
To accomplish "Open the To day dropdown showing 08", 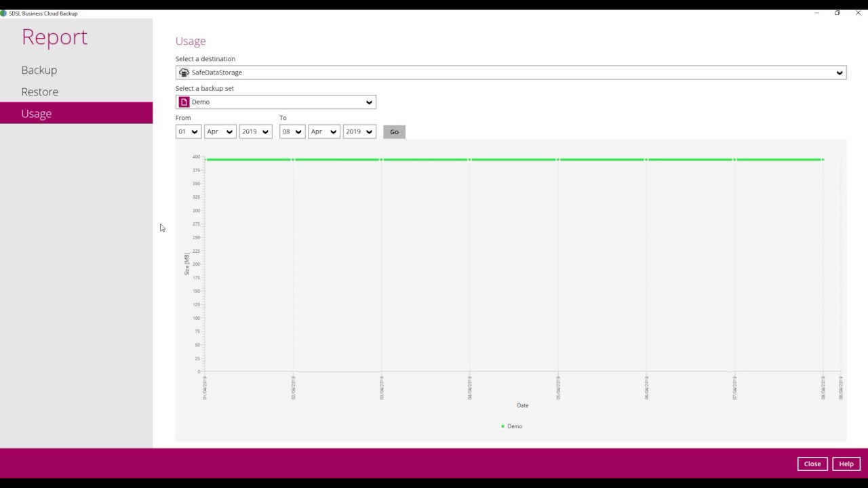I will coord(292,131).
